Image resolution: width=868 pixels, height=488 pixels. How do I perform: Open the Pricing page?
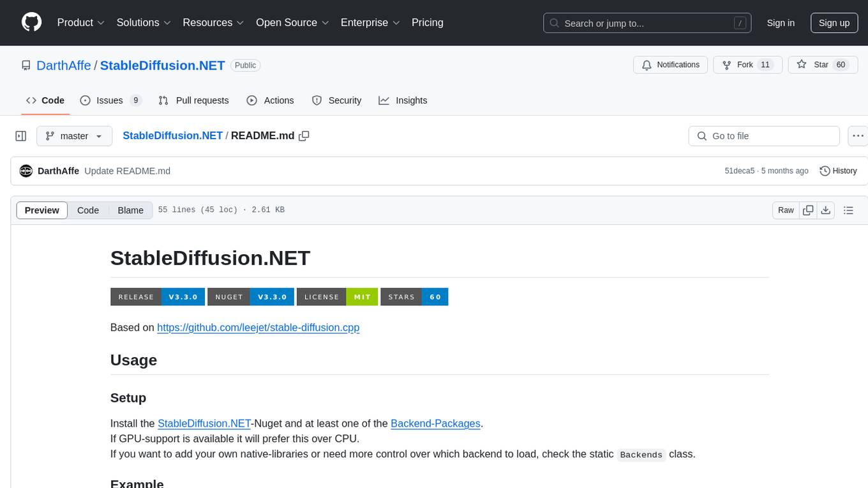(x=428, y=22)
